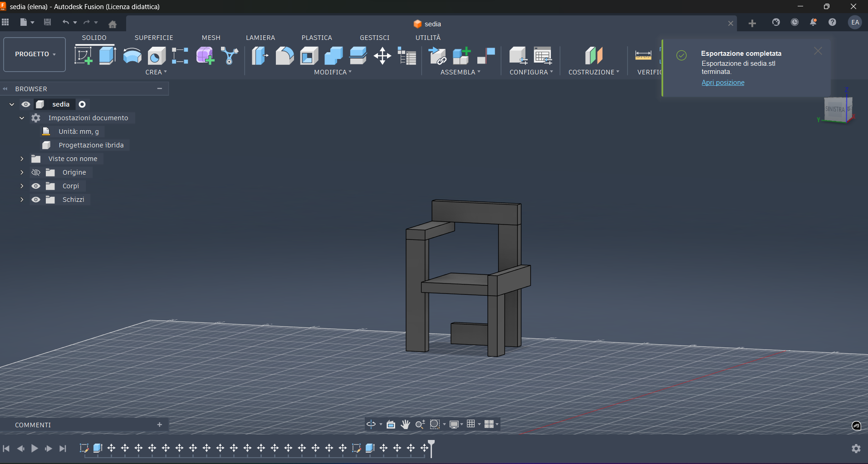Image resolution: width=868 pixels, height=464 pixels.
Task: Expand the Viste con nome folder
Action: (21, 159)
